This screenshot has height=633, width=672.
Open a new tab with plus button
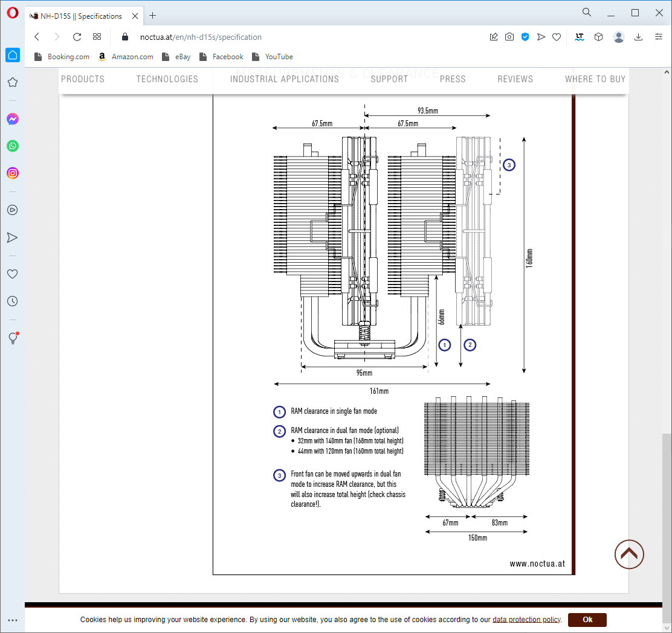click(x=152, y=16)
